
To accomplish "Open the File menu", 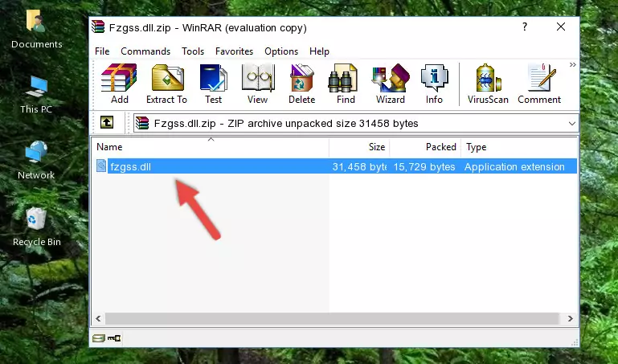I will [x=102, y=51].
